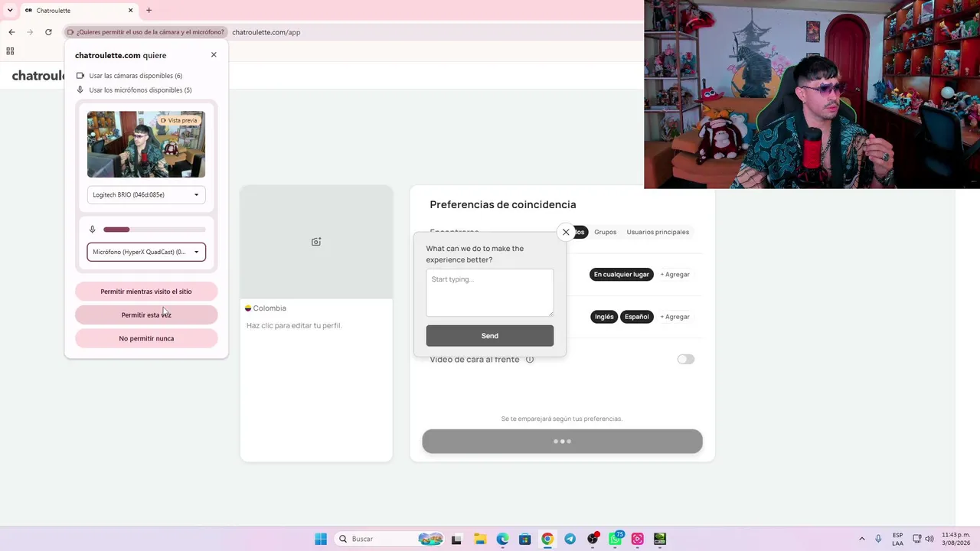Go back with the browser back arrow
980x551 pixels.
[x=11, y=32]
